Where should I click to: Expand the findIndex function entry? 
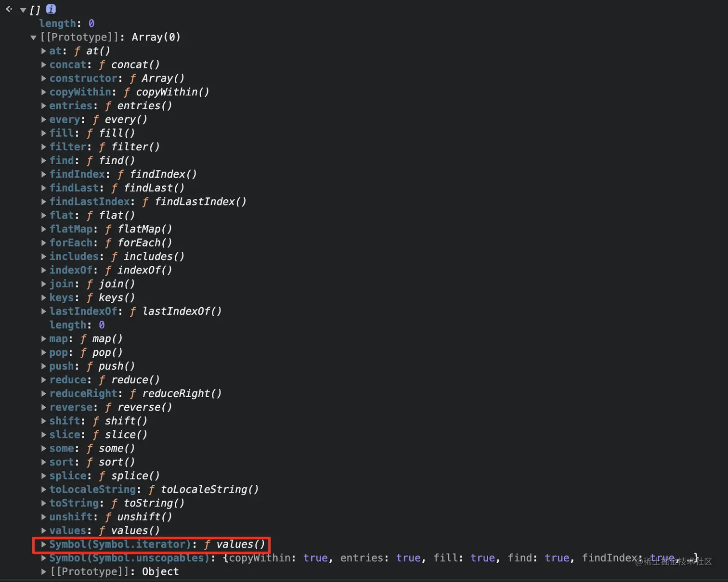pos(44,174)
